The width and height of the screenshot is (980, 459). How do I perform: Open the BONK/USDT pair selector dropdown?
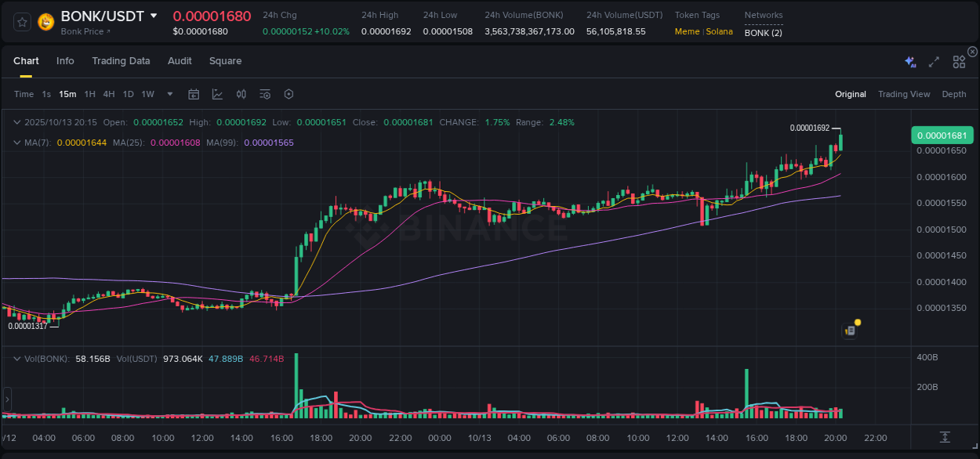(x=154, y=16)
